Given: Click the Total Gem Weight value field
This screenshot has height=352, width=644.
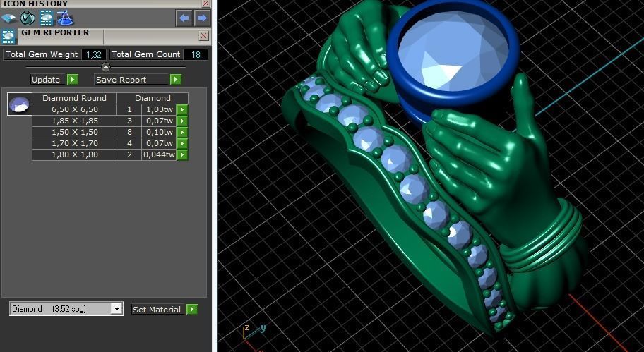Looking at the screenshot, I should (x=94, y=54).
